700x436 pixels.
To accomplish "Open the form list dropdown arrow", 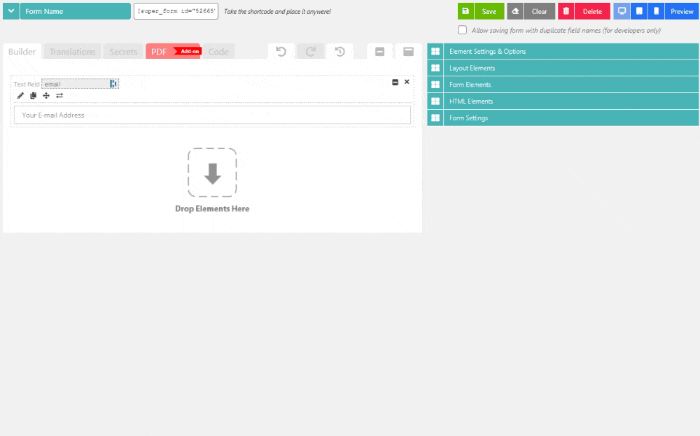I will (11, 11).
